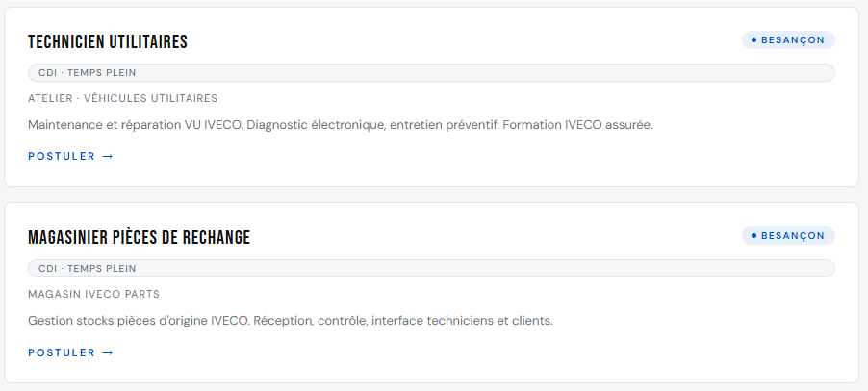The width and height of the screenshot is (868, 391).
Task: Click CDI · Temps plein tag under Magasinier
Action: (x=431, y=268)
